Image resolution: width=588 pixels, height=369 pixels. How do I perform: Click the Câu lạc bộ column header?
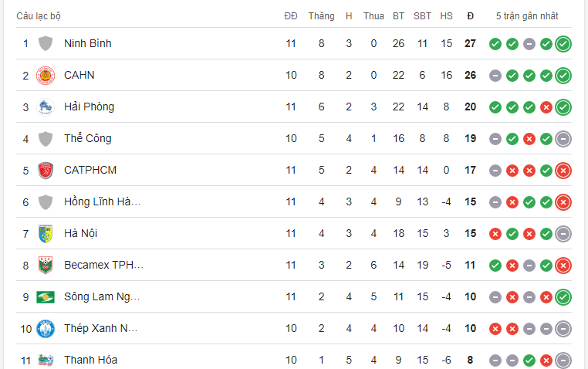(39, 16)
